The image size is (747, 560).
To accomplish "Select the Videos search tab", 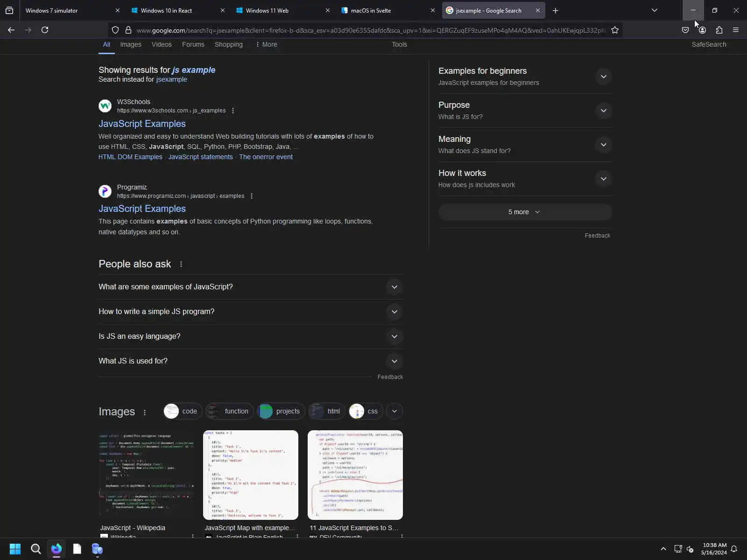I will [x=162, y=44].
